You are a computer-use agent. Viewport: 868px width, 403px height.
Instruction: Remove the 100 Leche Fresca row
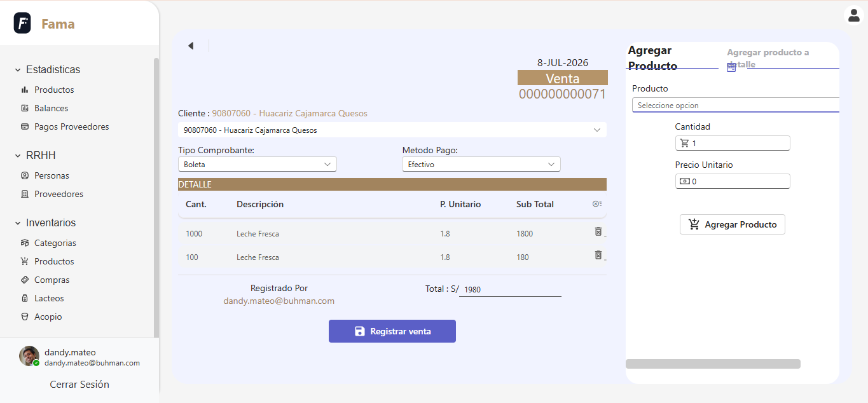(598, 255)
